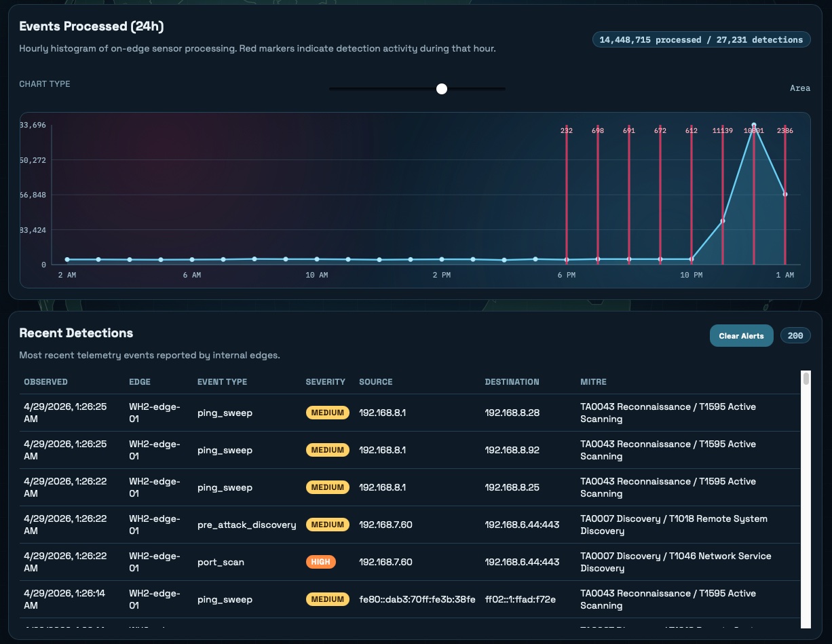Sort by the SEVERITY column header
The height and width of the screenshot is (644, 832).
[326, 382]
